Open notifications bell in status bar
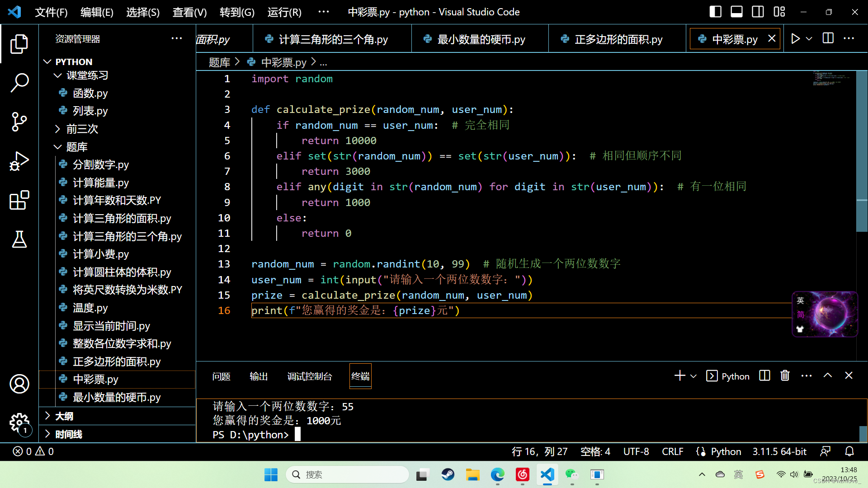 (849, 451)
